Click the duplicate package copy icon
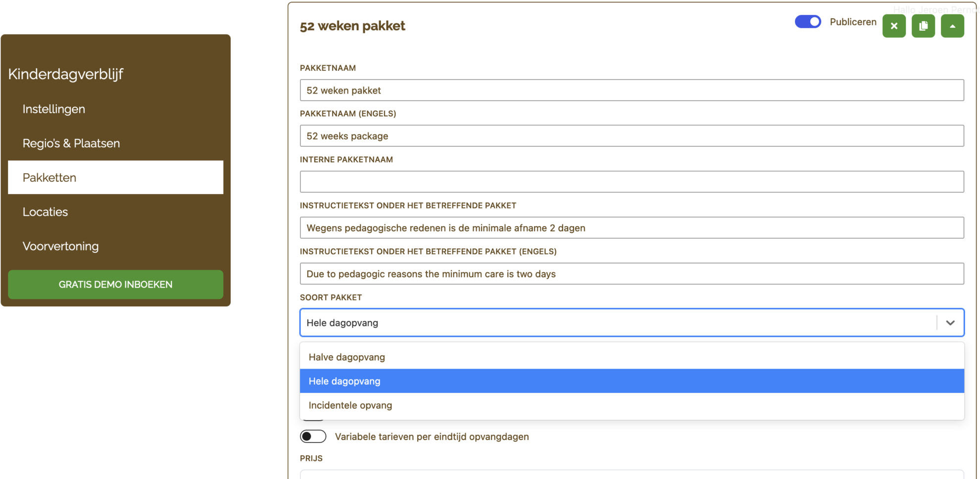 click(923, 26)
